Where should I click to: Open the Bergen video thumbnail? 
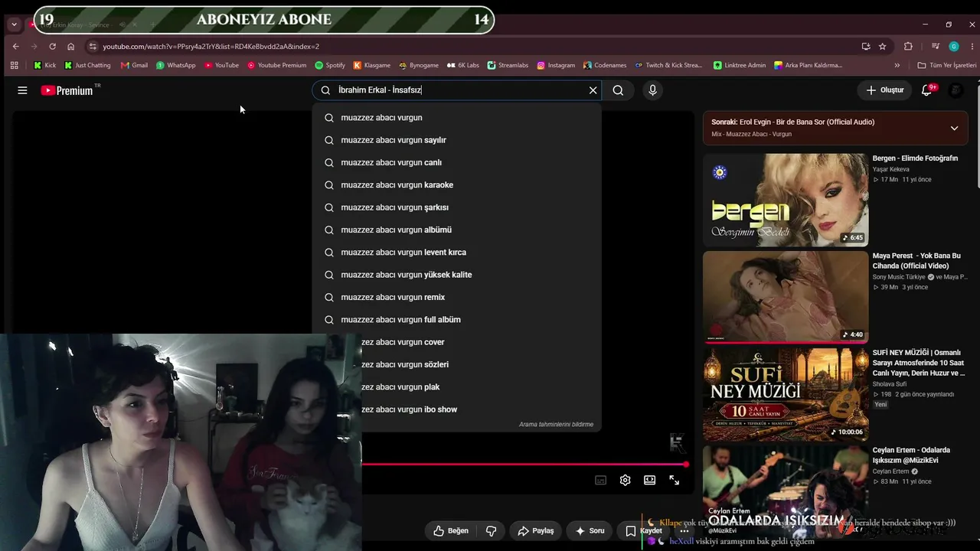click(786, 201)
